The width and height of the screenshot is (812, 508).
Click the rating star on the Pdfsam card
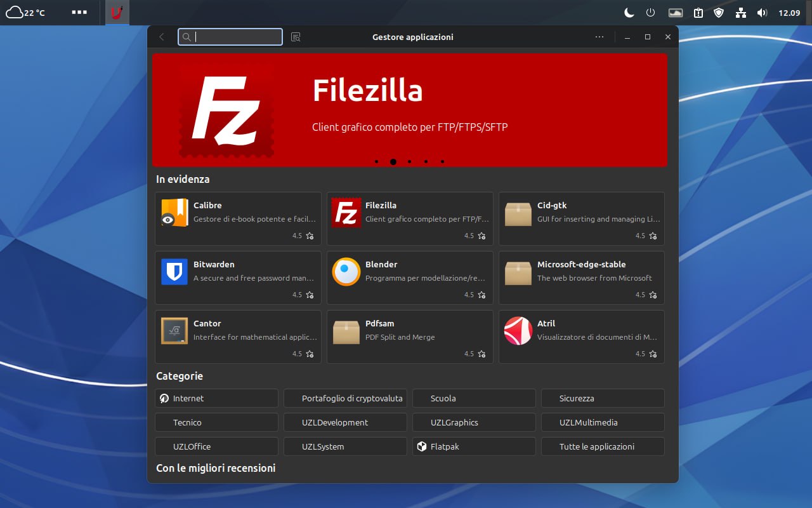click(x=481, y=354)
